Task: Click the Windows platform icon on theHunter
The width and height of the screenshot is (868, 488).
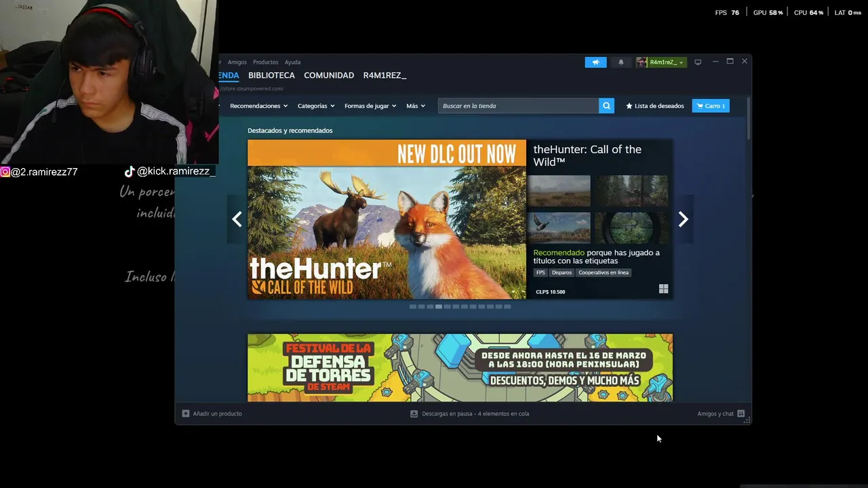Action: [x=663, y=289]
